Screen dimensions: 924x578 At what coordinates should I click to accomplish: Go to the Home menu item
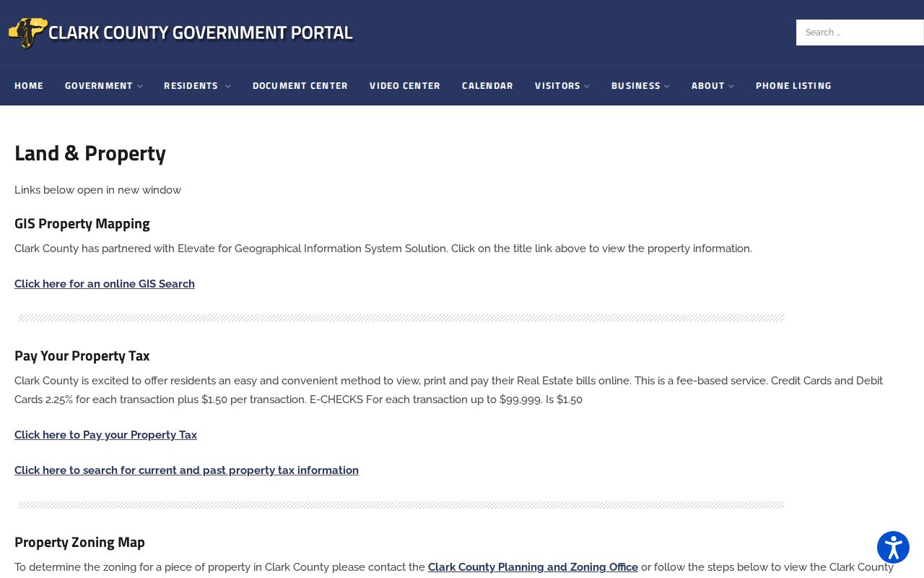coord(29,85)
